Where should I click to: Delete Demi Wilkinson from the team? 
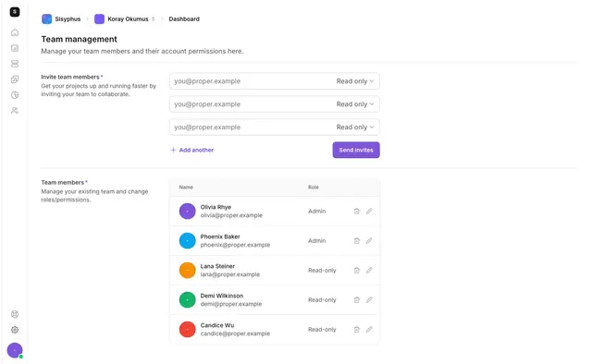point(357,300)
